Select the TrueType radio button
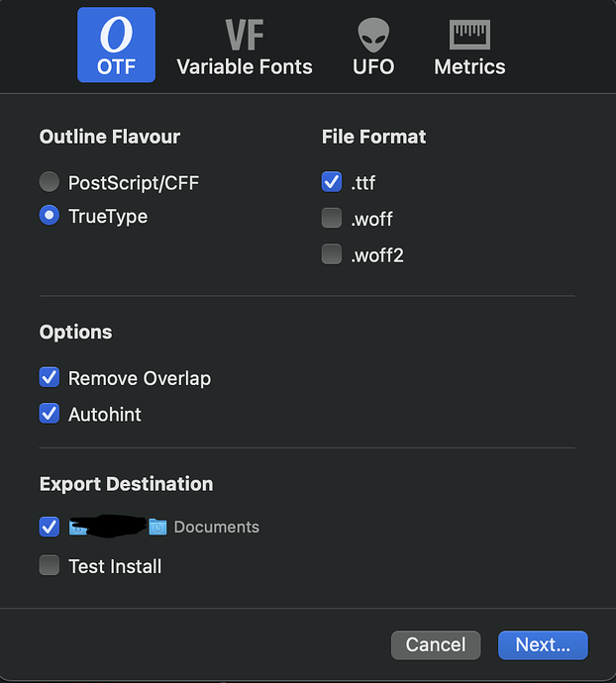616x683 pixels. click(x=50, y=216)
